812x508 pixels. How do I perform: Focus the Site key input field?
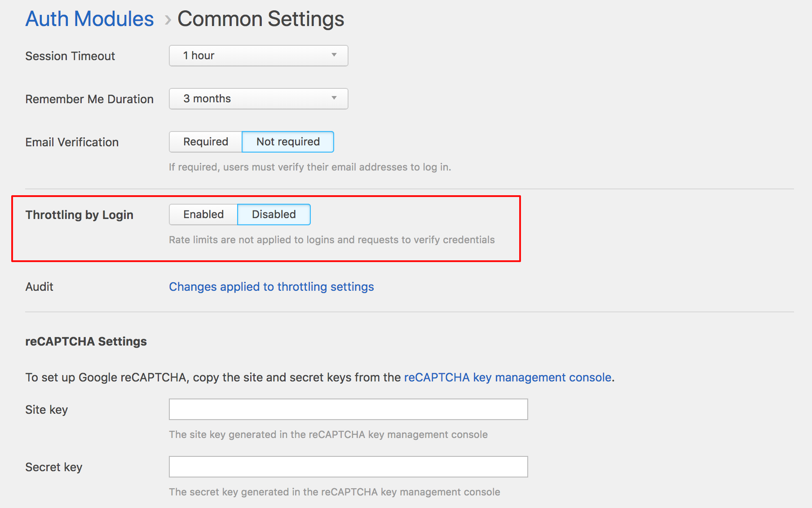348,409
